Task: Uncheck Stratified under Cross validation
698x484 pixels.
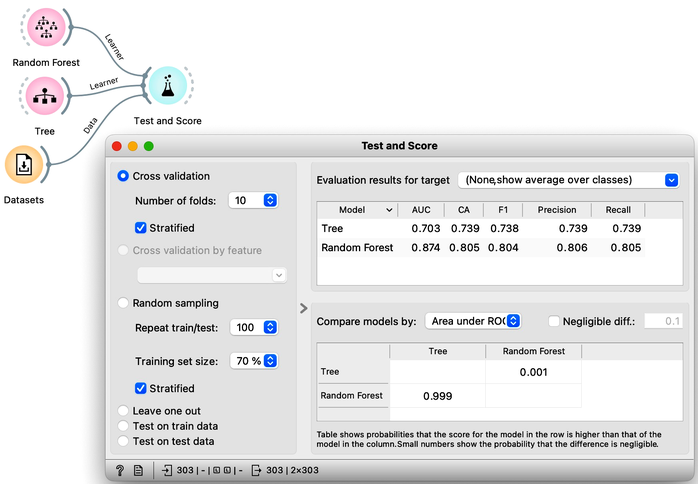Action: pos(140,228)
